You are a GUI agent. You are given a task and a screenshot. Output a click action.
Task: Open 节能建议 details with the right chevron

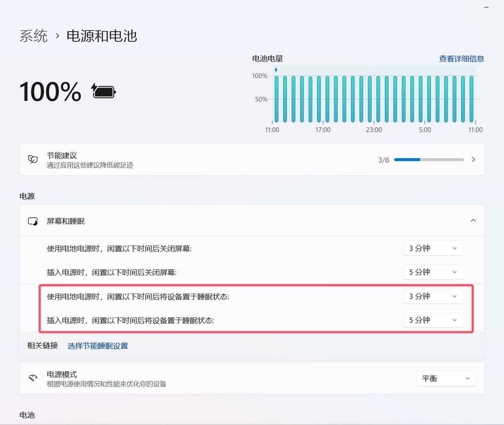tap(473, 159)
